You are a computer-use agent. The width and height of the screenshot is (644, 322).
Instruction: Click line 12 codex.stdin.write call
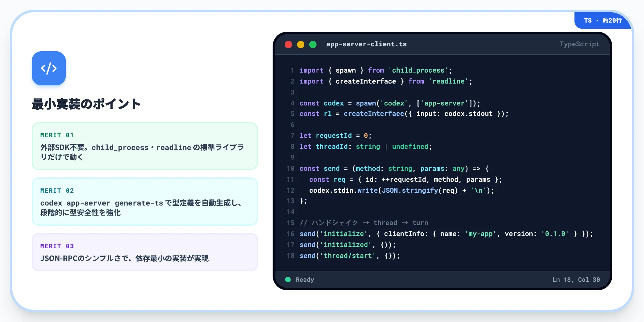click(x=402, y=191)
